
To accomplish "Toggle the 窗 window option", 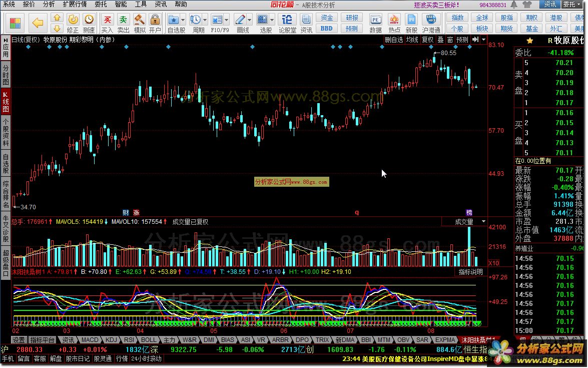I will click(x=450, y=40).
